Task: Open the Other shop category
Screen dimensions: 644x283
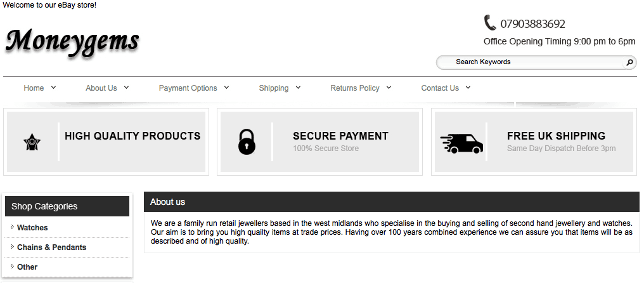Action: (27, 267)
